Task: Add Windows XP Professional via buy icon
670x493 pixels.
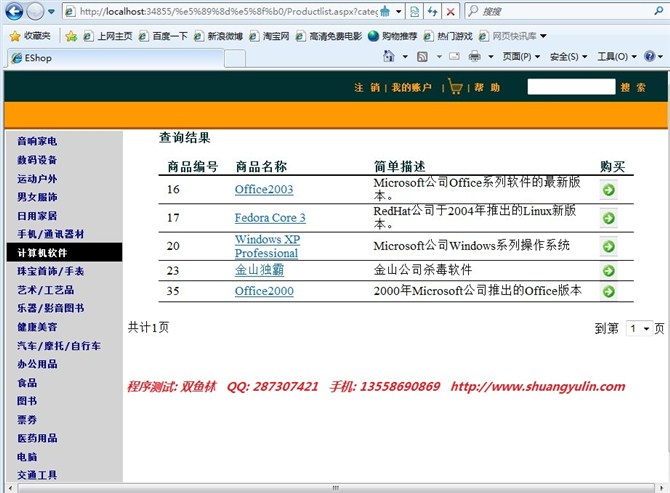Action: point(609,246)
